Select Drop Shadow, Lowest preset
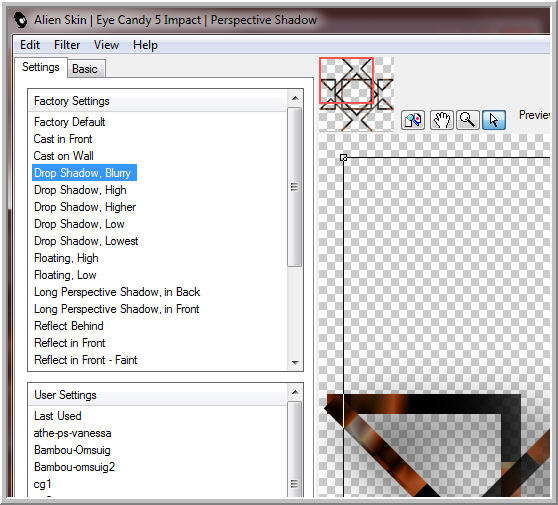The height and width of the screenshot is (505, 558). 86,241
